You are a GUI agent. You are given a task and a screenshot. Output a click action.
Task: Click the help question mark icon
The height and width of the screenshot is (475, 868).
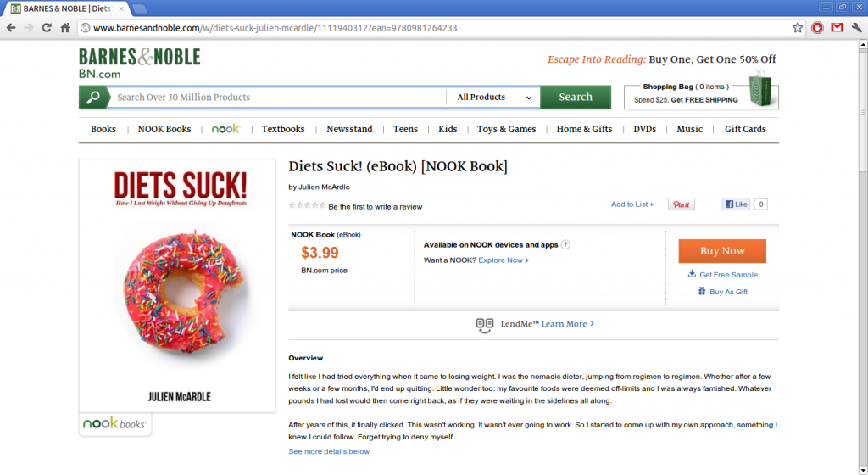pos(565,244)
